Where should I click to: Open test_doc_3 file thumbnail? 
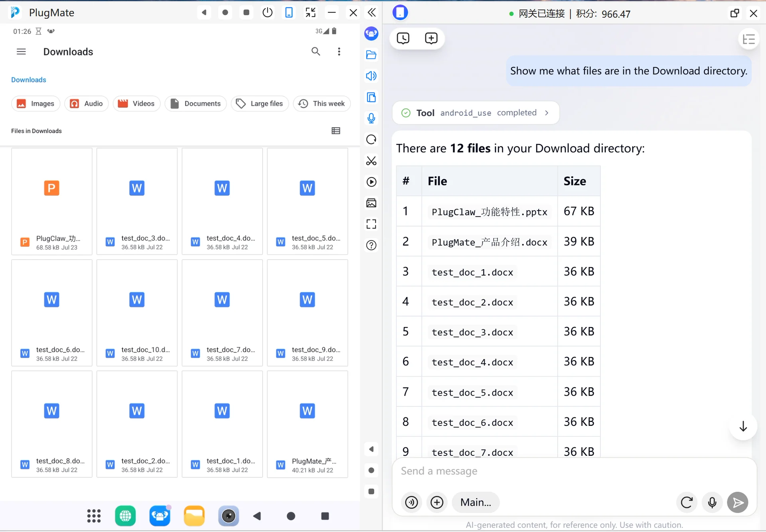pos(137,201)
